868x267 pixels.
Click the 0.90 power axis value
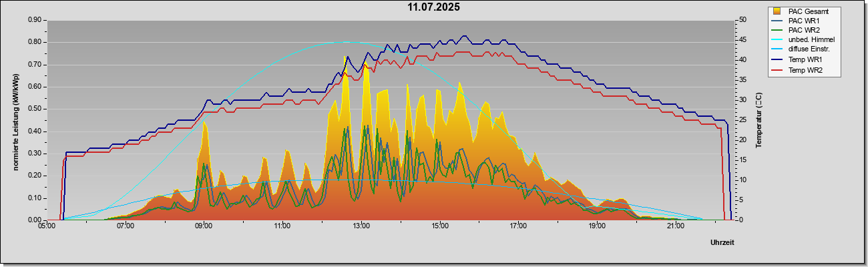(35, 20)
